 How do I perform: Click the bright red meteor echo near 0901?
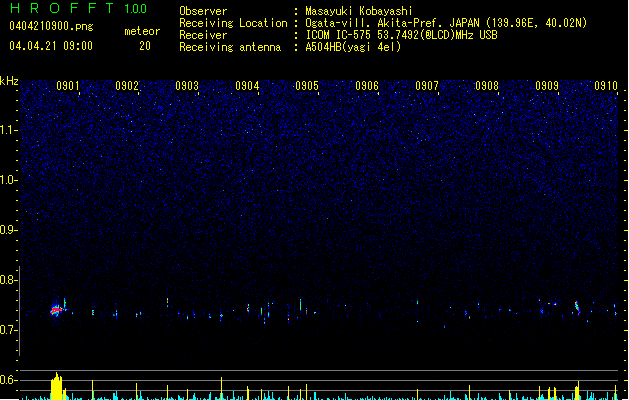[56, 310]
